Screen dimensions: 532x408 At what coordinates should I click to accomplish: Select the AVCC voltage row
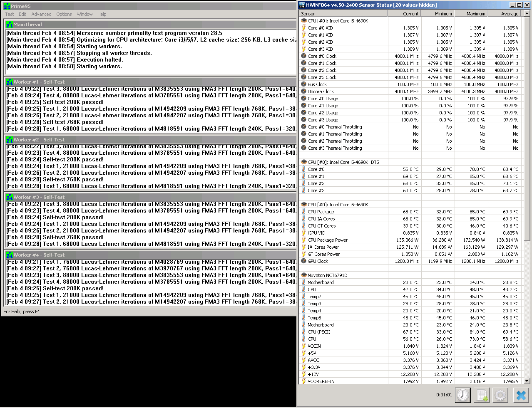(x=411, y=360)
